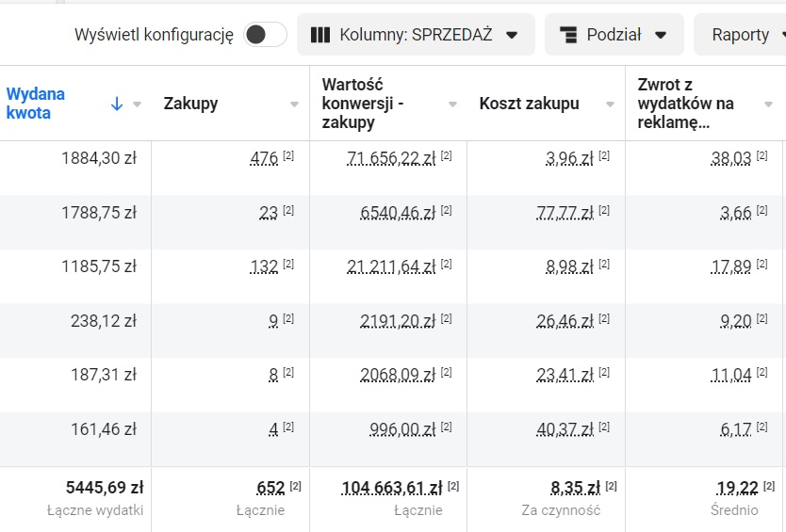Click the 17,89 ROAS value

pos(731,267)
